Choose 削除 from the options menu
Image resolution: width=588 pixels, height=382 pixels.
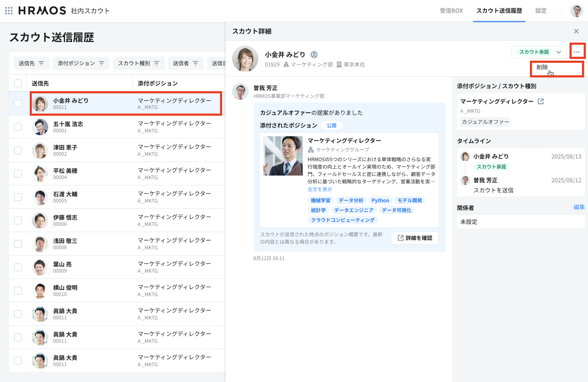pos(542,68)
